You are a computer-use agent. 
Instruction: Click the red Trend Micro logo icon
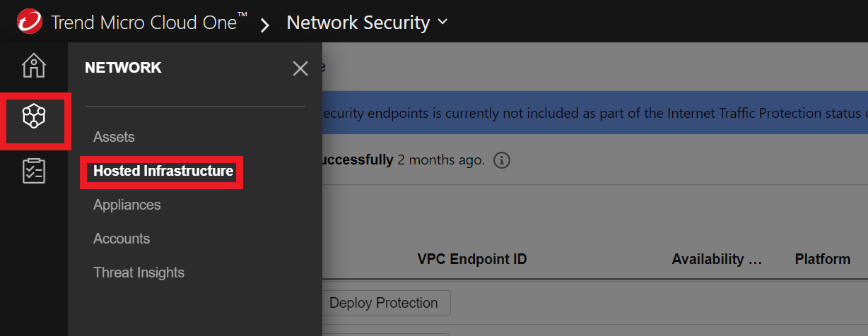(x=30, y=21)
